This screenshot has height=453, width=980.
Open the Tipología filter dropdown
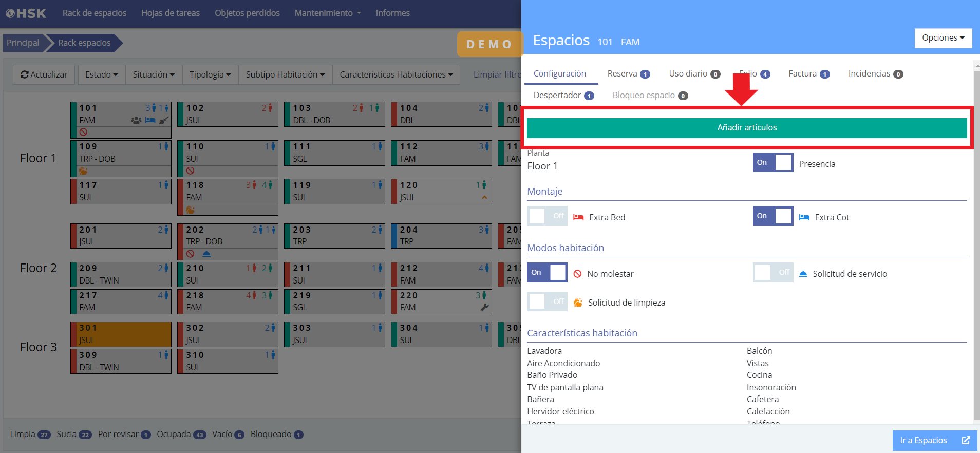(x=210, y=75)
